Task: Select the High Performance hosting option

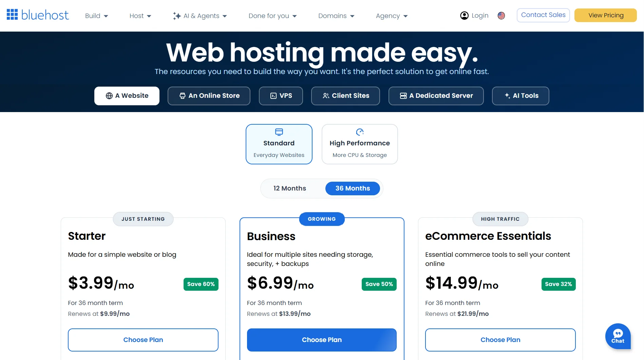Action: [360, 144]
